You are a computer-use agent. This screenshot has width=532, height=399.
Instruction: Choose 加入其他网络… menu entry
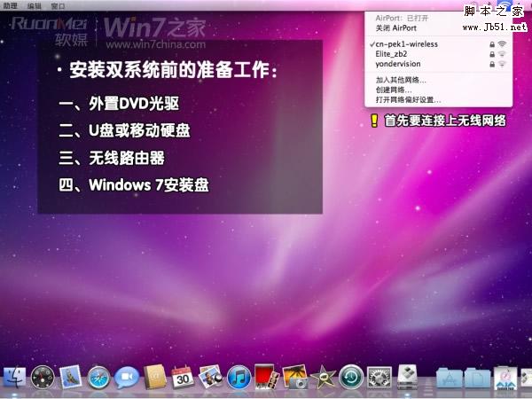click(x=438, y=80)
